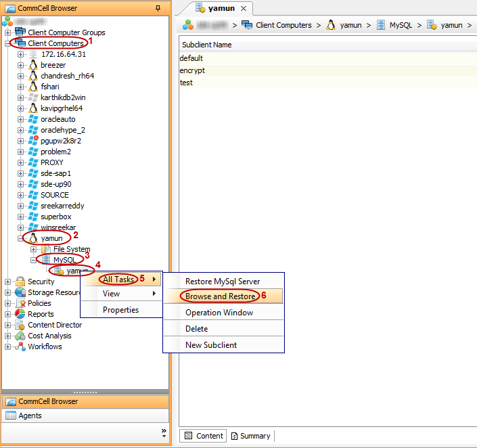Select Restore MySql Server menu item

click(x=223, y=282)
